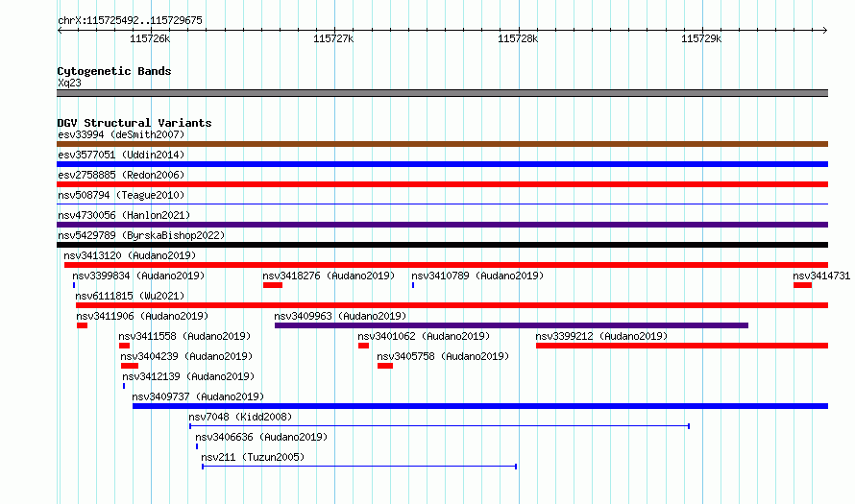Click the chrX:115725492..115729675 coordinate label
855x504 pixels.
tap(130, 20)
